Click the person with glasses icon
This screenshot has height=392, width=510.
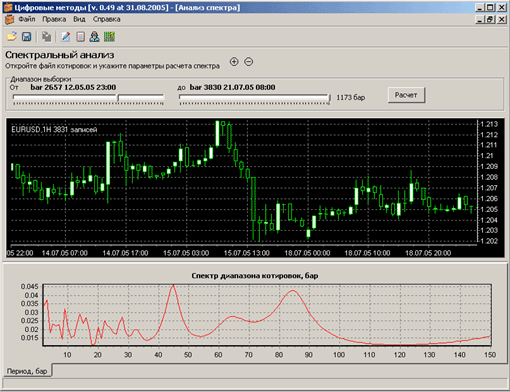click(94, 36)
